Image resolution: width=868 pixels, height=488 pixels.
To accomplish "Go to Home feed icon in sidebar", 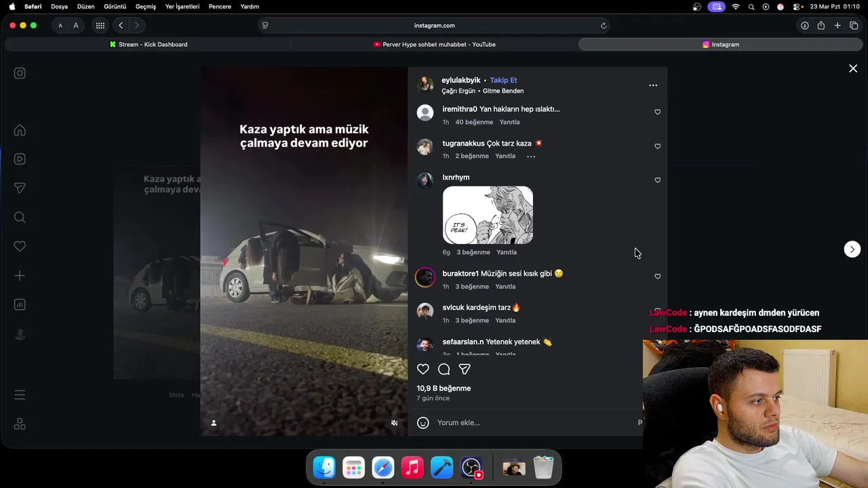I will [x=20, y=130].
